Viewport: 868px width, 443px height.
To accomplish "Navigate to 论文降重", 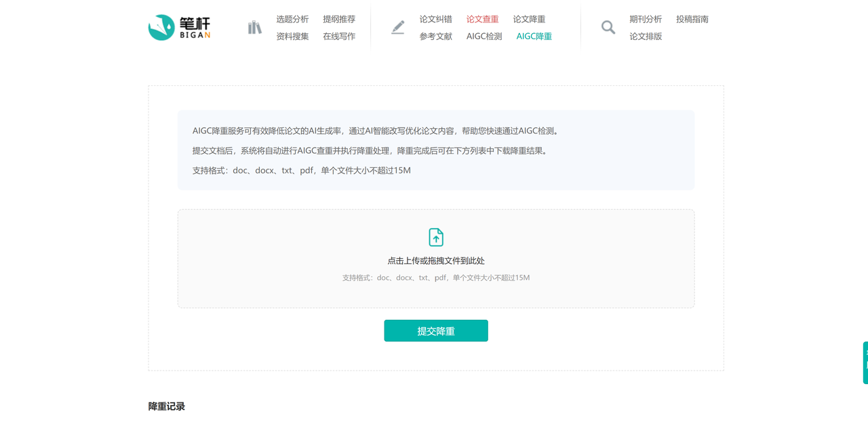I will 529,19.
